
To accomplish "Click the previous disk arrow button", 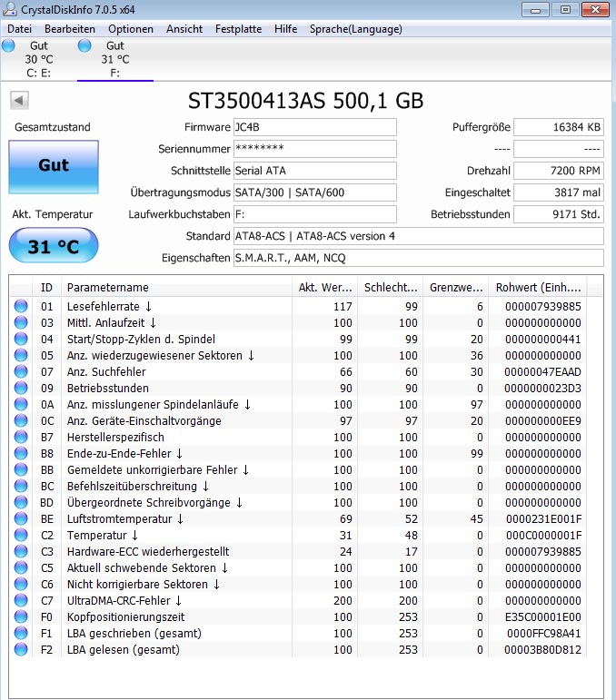I will [x=19, y=100].
